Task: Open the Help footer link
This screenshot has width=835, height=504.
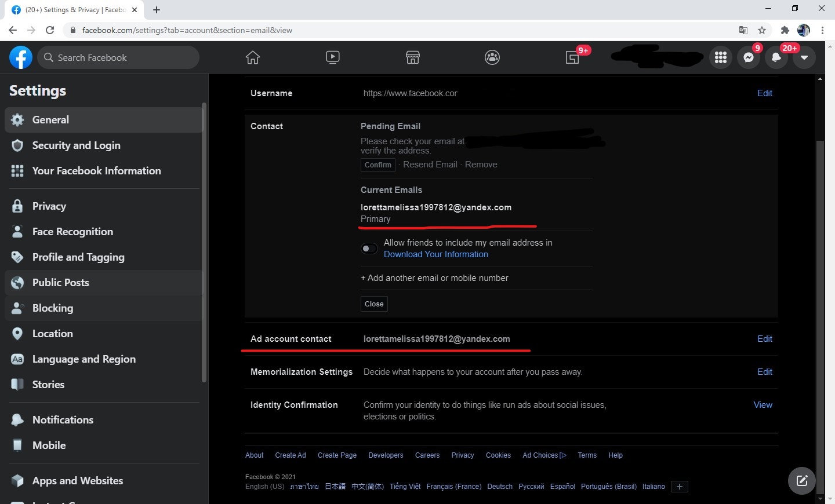Action: [x=615, y=455]
